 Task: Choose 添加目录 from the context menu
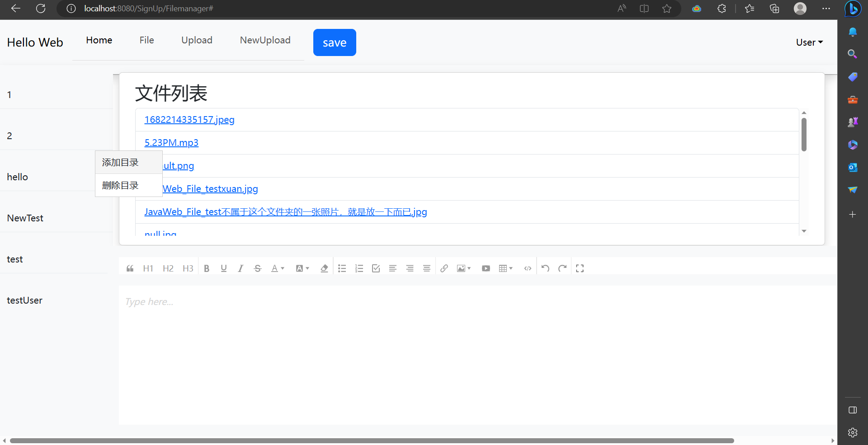tap(129, 163)
